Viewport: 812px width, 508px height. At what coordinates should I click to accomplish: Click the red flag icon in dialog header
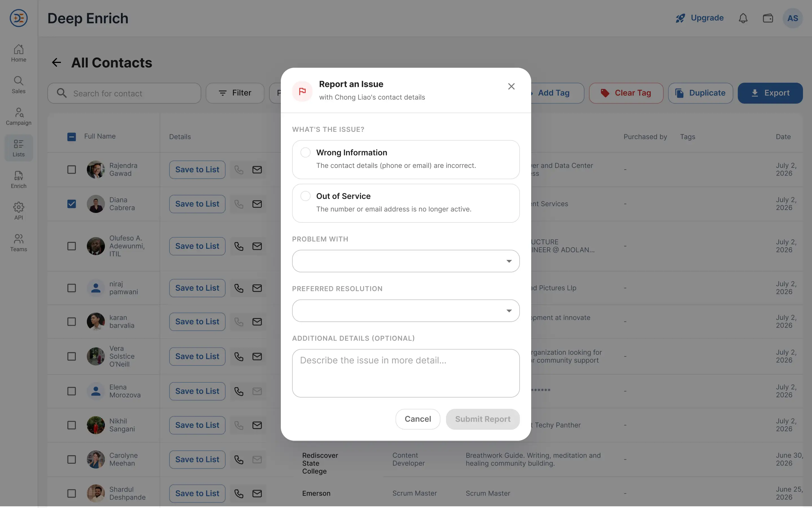pyautogui.click(x=302, y=91)
